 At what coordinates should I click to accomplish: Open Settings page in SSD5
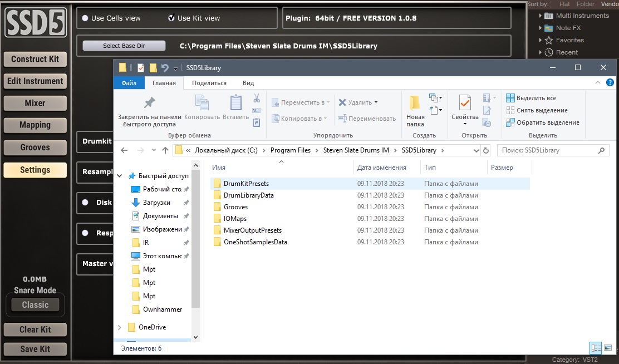pos(35,170)
